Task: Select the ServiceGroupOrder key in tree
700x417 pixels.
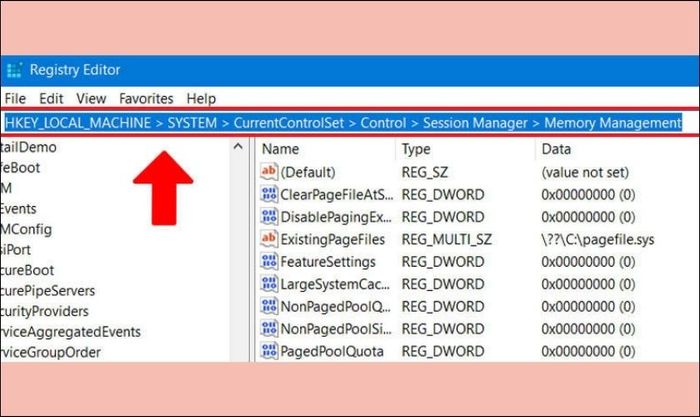Action: [50, 352]
